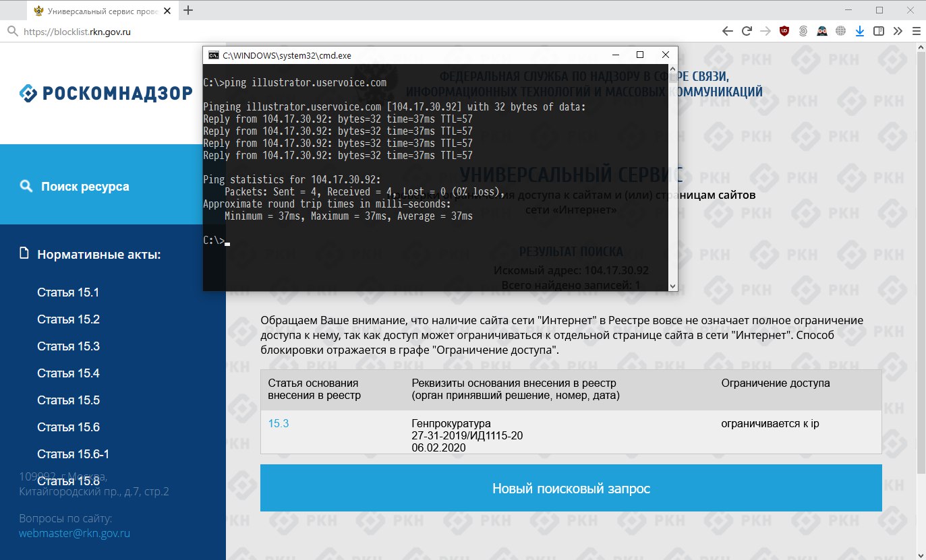Close the cmd.exe window
The image size is (926, 560).
point(665,55)
